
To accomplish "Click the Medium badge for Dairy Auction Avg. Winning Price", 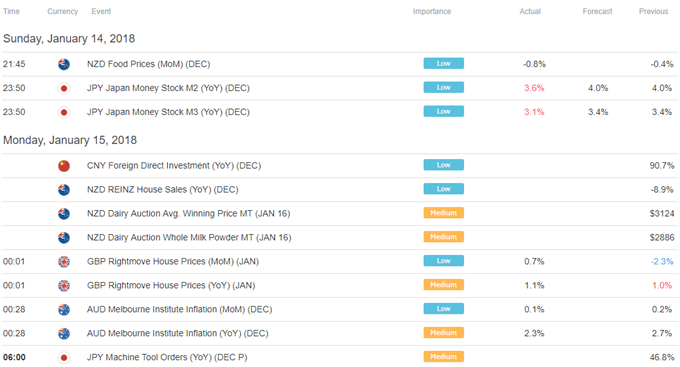I will tap(444, 213).
